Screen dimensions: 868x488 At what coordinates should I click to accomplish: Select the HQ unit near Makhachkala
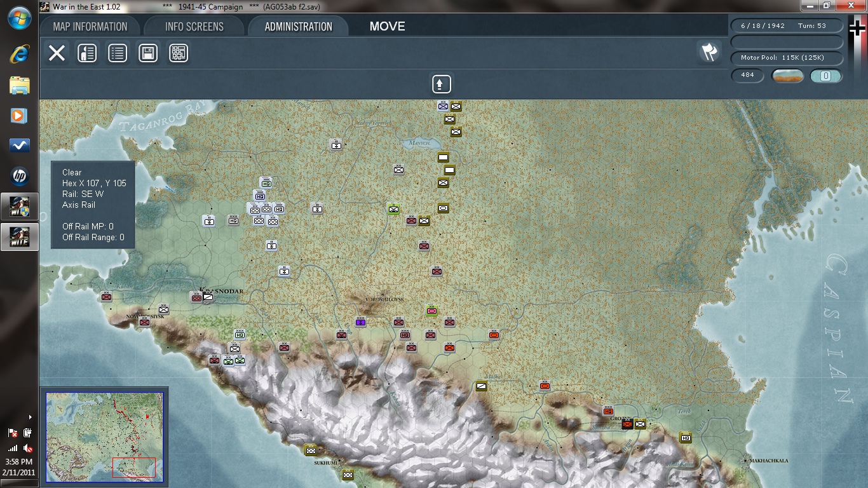pyautogui.click(x=685, y=437)
